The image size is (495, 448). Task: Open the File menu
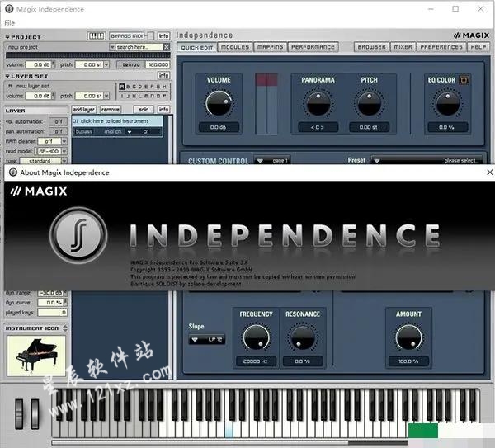click(9, 23)
